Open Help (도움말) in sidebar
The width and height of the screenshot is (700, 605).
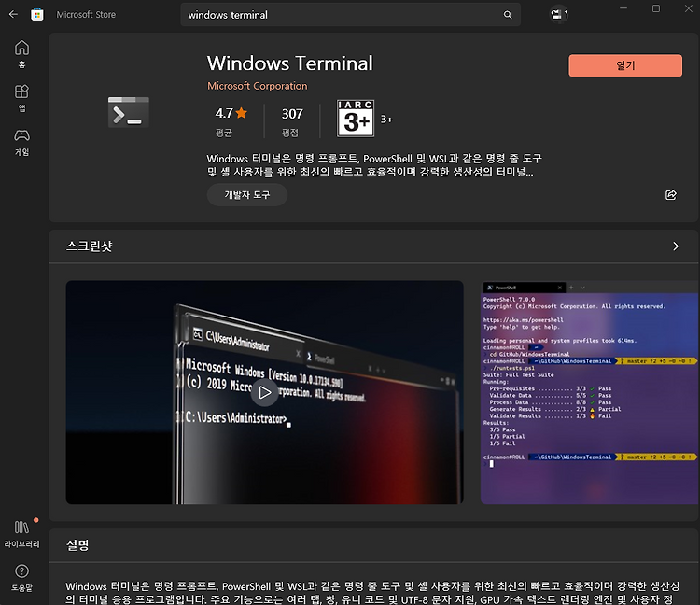[21, 577]
